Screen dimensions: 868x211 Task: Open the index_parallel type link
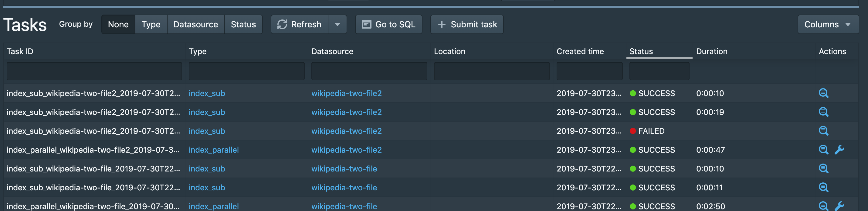[x=214, y=150]
